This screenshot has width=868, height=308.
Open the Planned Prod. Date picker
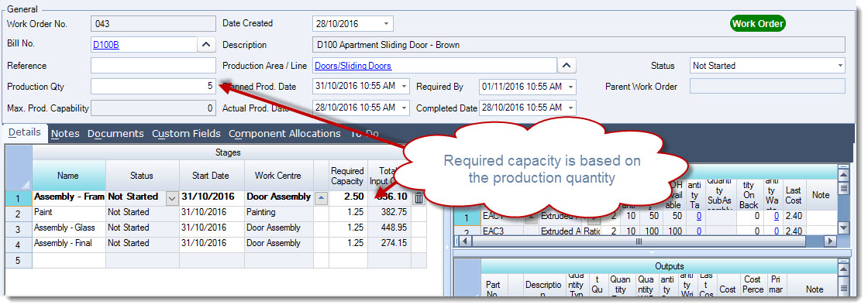tap(404, 87)
